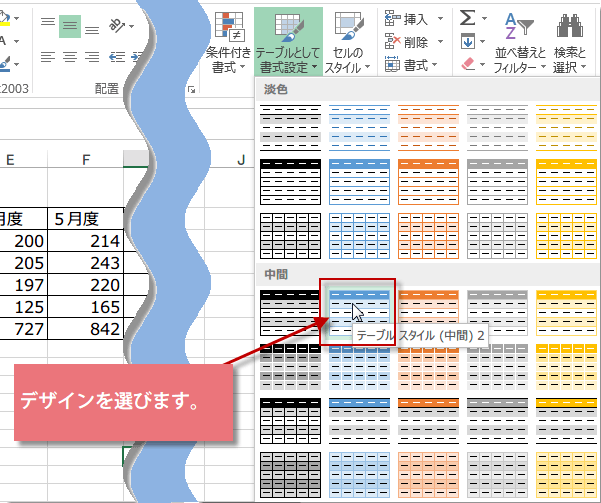This screenshot has height=503, width=601.
Task: Choose yellow banded-row style without header fill in 淡色
Action: pos(566,128)
